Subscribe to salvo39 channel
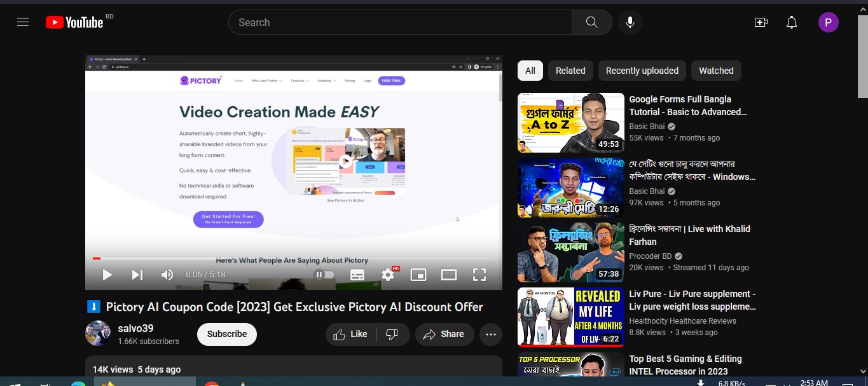Image resolution: width=868 pixels, height=386 pixels. click(227, 334)
